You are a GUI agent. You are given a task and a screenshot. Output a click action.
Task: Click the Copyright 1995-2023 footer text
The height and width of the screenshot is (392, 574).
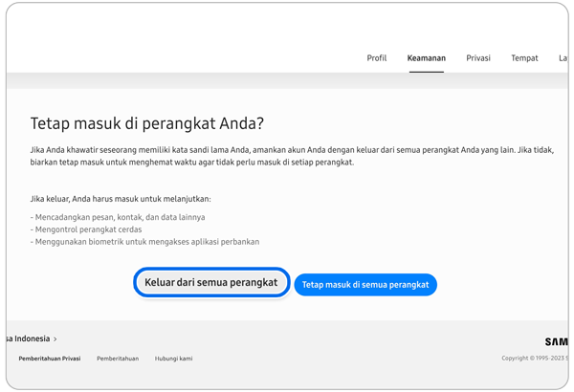534,359
